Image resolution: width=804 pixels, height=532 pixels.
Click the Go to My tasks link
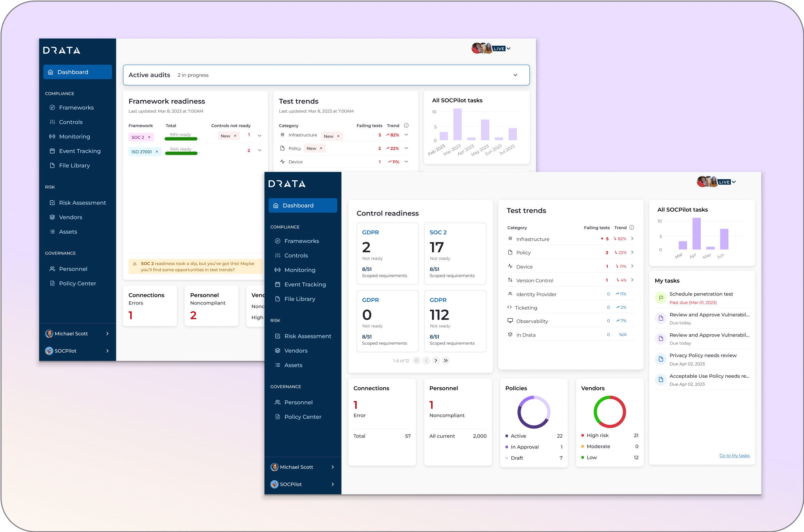(734, 455)
